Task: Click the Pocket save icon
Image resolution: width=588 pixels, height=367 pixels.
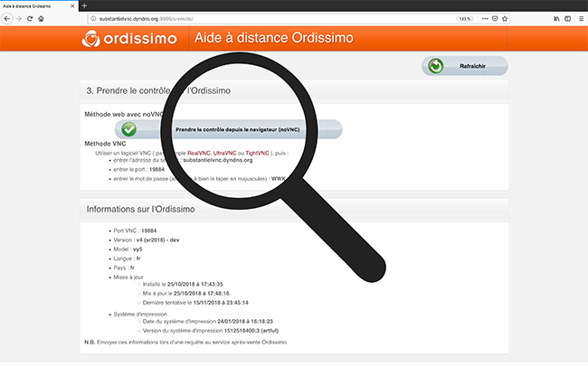Action: click(x=495, y=19)
